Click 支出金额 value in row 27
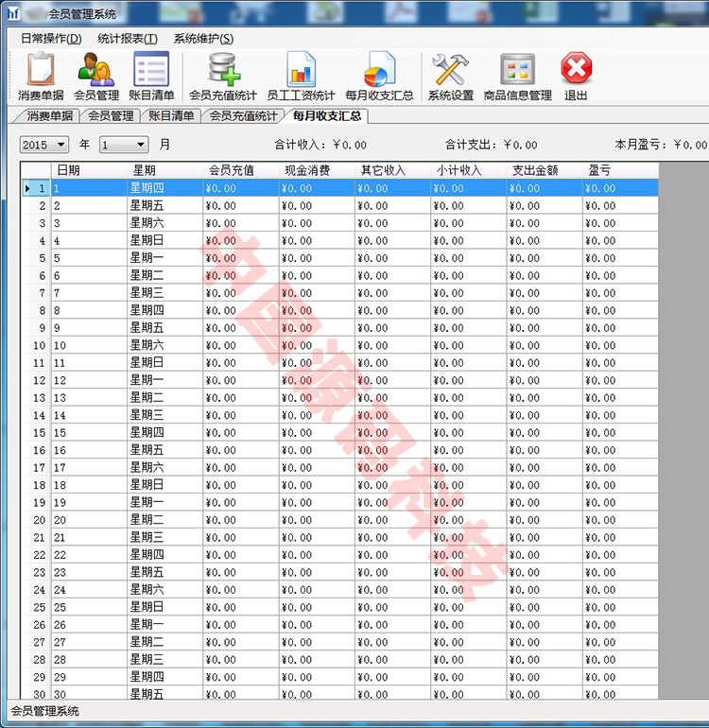This screenshot has width=709, height=728. pyautogui.click(x=545, y=642)
